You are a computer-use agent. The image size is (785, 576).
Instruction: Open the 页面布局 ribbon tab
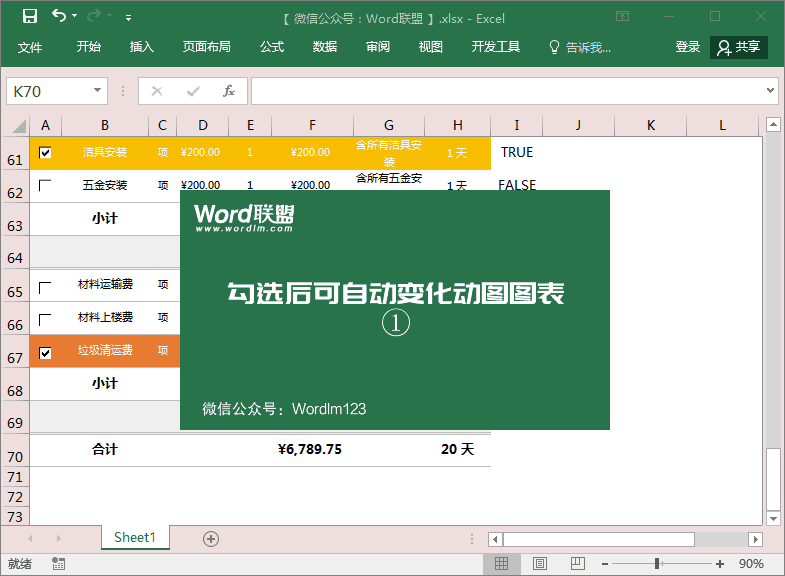206,47
